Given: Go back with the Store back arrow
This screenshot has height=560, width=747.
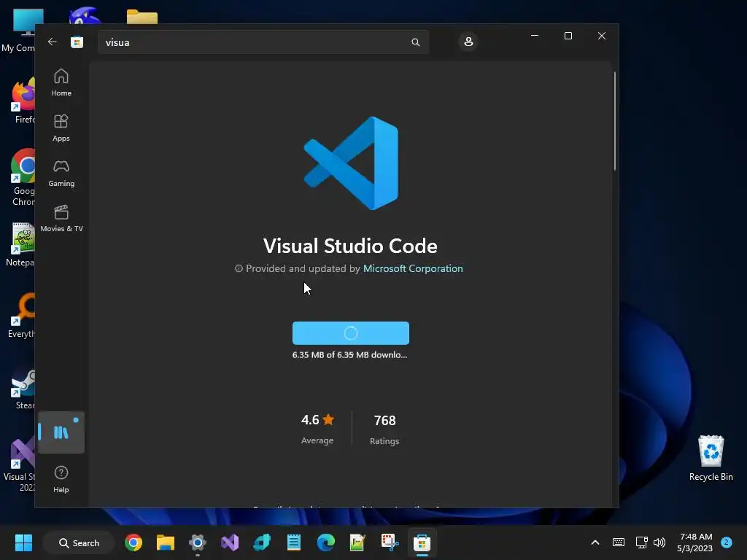Looking at the screenshot, I should pyautogui.click(x=53, y=42).
